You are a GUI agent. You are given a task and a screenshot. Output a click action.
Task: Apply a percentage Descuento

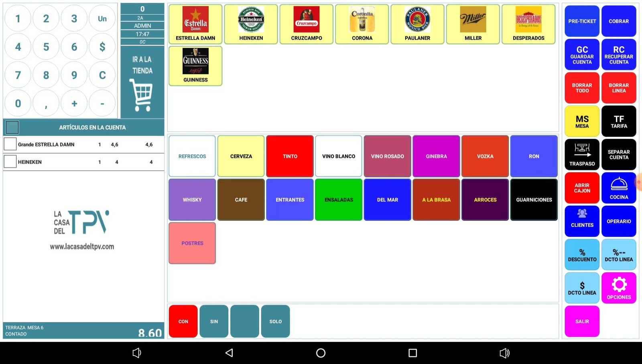click(x=582, y=254)
